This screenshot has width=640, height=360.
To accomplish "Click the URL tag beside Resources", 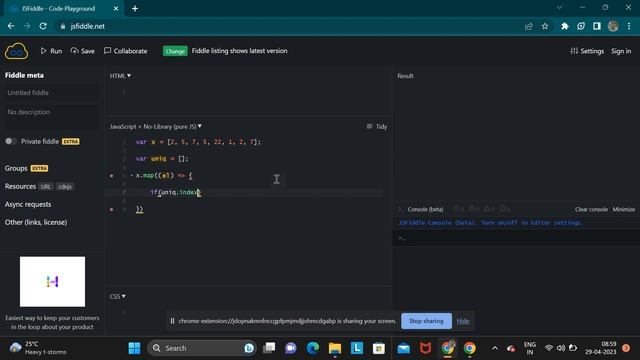I will pyautogui.click(x=45, y=187).
